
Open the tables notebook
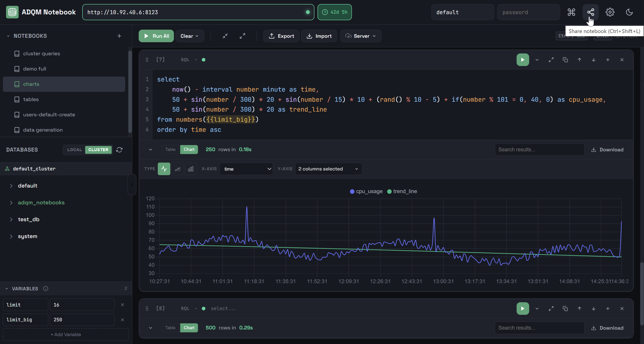(31, 99)
